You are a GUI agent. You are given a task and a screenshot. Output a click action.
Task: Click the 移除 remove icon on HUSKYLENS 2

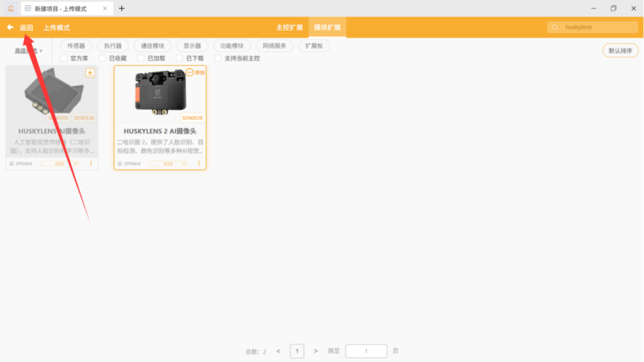point(190,73)
